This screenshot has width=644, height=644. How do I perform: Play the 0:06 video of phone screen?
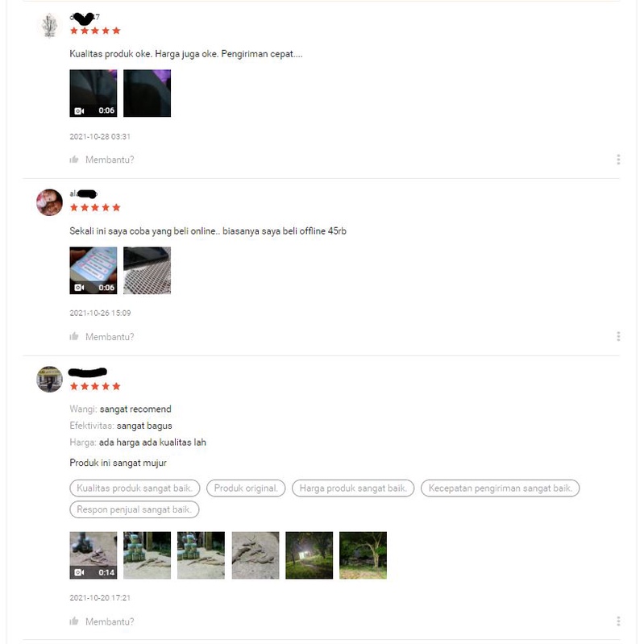pos(93,270)
